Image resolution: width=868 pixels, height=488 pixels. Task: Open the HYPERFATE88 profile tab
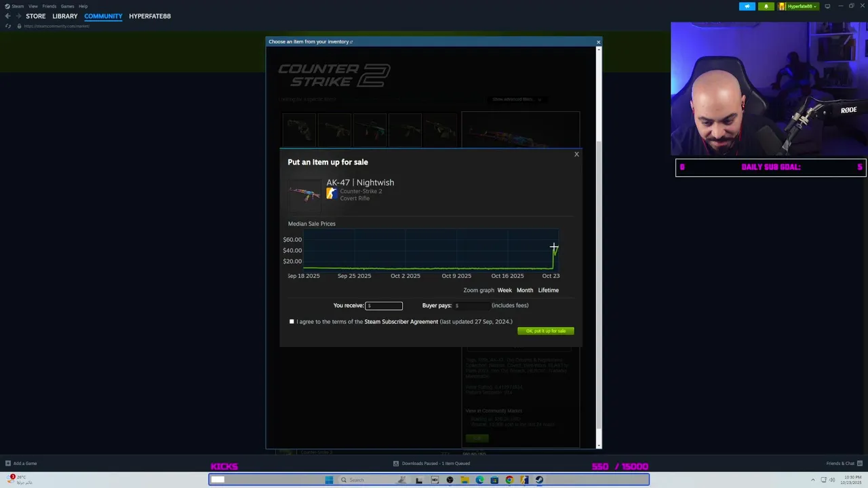[x=150, y=16]
